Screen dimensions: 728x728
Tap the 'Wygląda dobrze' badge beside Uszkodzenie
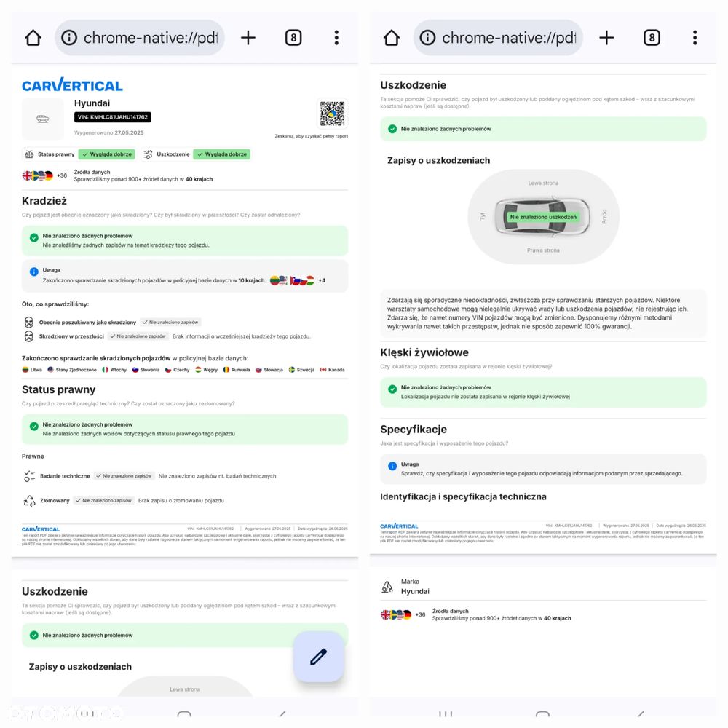coord(222,154)
